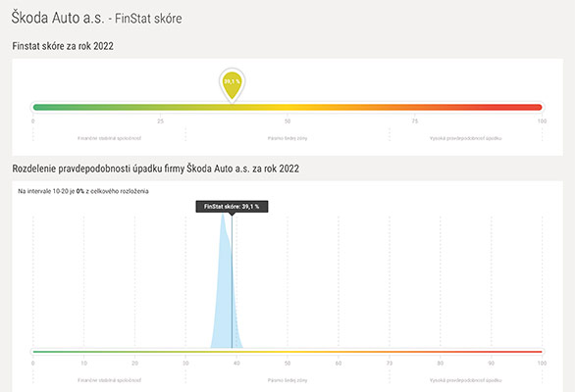Click the 10 tick label on the distribution axis

[84, 363]
